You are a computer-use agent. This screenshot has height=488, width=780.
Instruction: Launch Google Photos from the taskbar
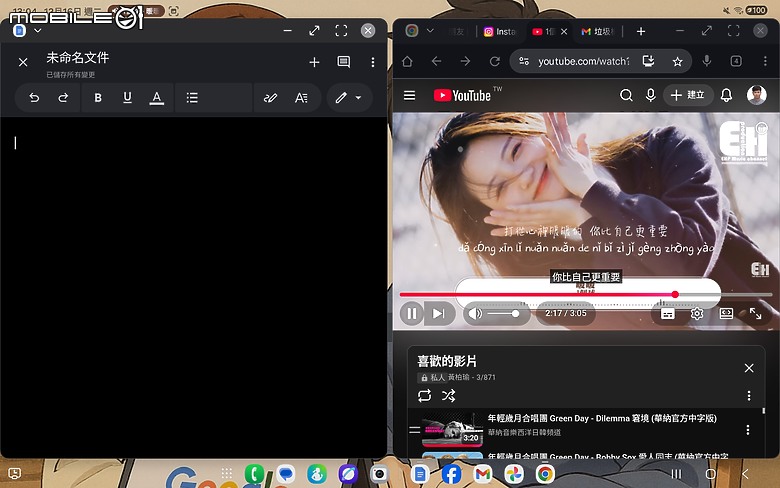coord(514,474)
